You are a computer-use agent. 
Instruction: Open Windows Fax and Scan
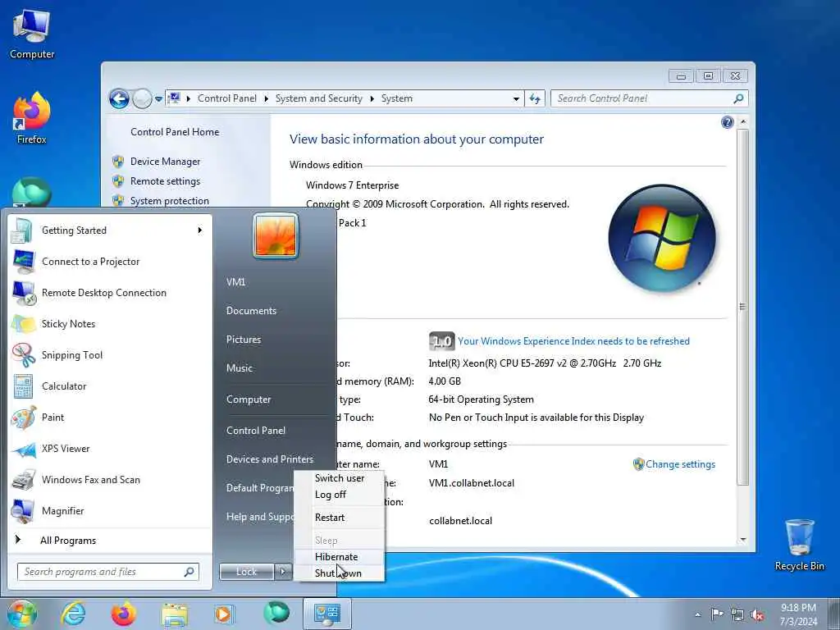110,479
